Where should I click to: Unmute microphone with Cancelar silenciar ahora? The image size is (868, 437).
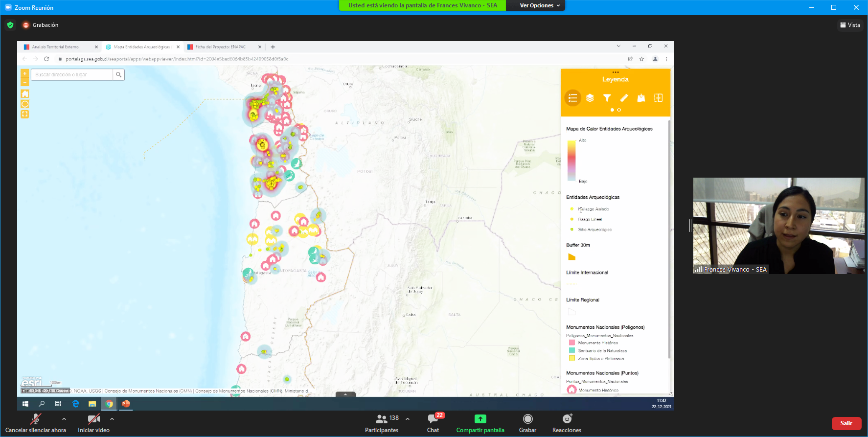pyautogui.click(x=35, y=423)
